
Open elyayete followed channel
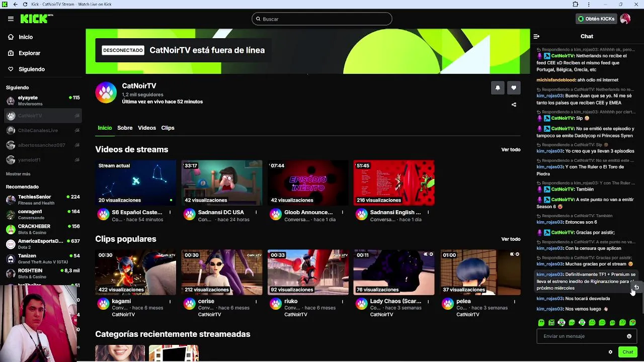[x=43, y=101]
